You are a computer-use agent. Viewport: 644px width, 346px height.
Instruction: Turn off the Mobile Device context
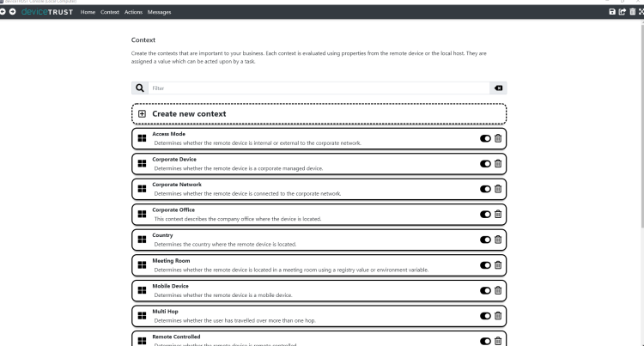[485, 290]
